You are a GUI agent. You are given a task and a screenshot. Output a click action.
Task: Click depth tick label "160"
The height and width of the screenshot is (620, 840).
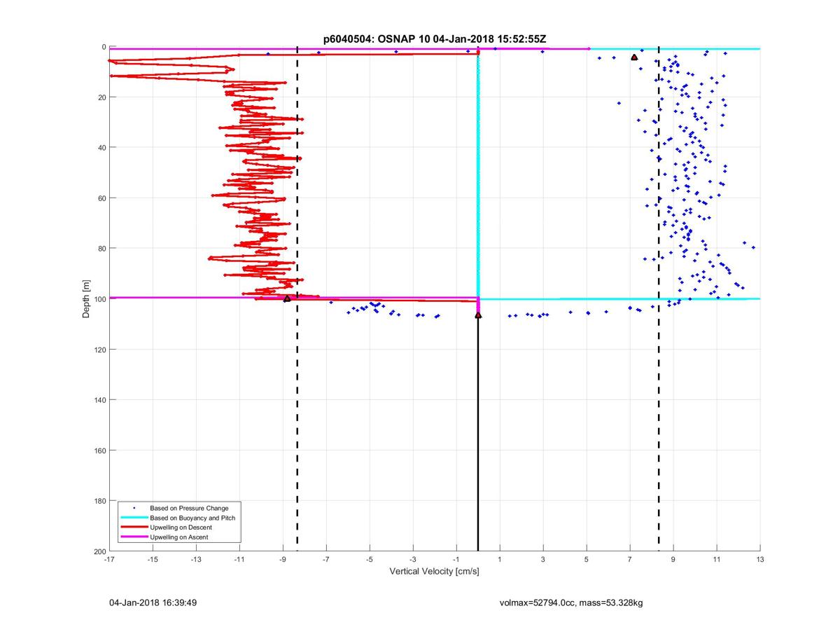pyautogui.click(x=99, y=450)
